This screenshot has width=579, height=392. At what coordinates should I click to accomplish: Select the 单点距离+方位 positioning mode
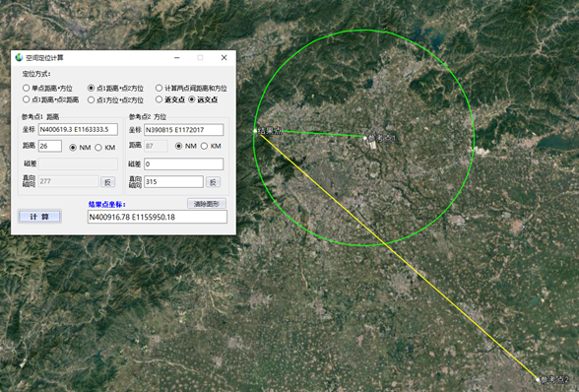(x=47, y=89)
